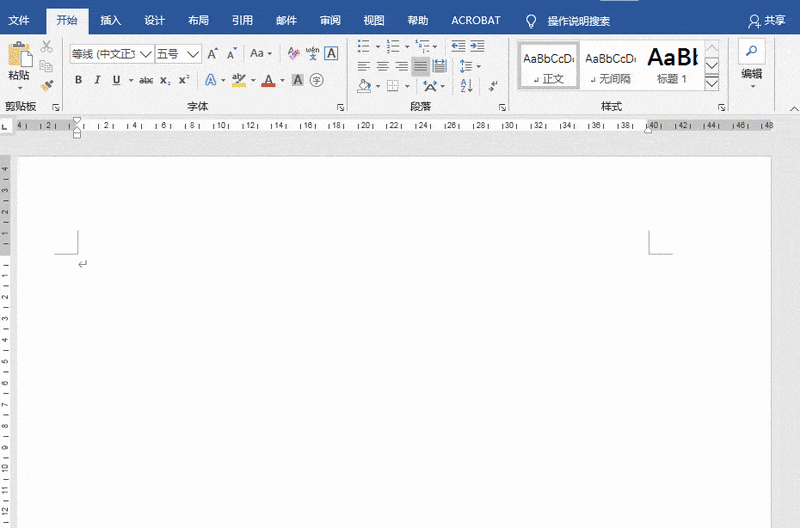Click the Text Effects outlined A icon
This screenshot has width=800, height=528.
coord(211,80)
